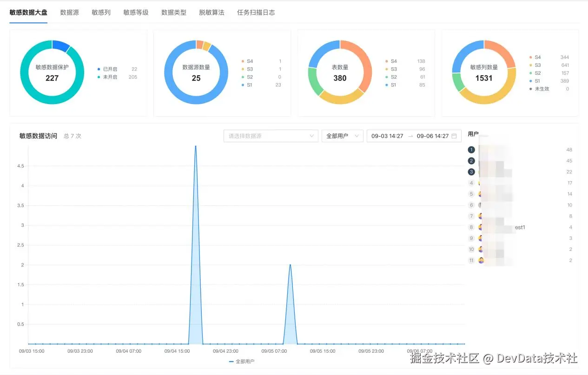
Task: Click the 用户 list header
Action: point(473,134)
